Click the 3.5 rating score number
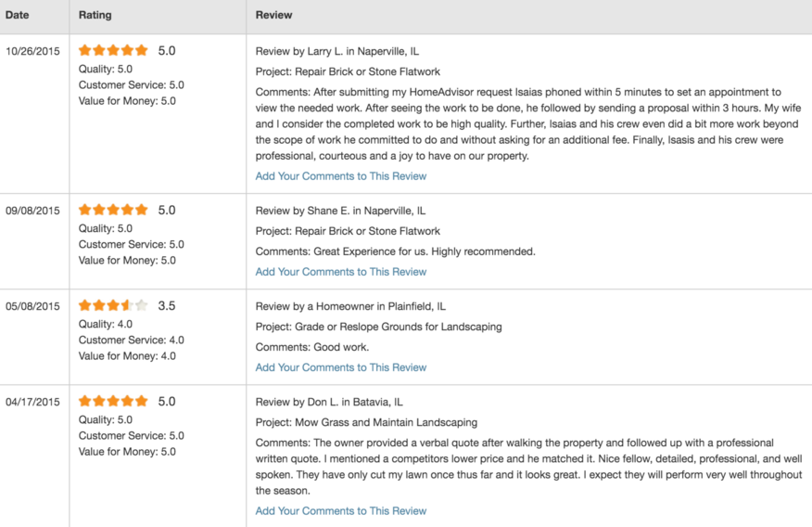Viewport: 812px width, 527px height. coord(167,306)
